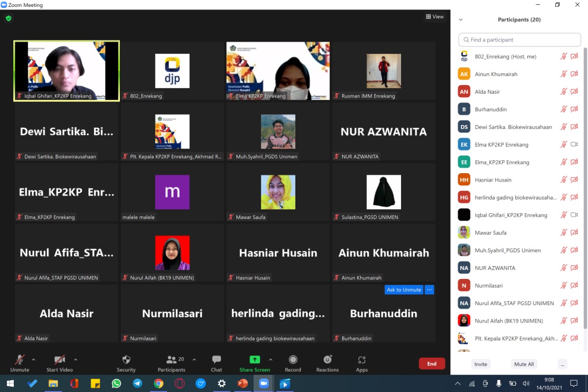Click the green encryption shield icon
This screenshot has height=392, width=588.
click(8, 18)
